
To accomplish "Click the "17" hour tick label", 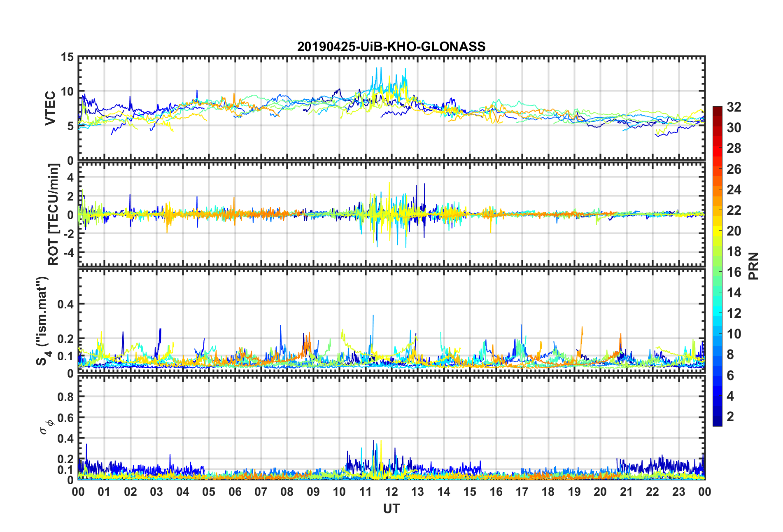I will 522,492.
